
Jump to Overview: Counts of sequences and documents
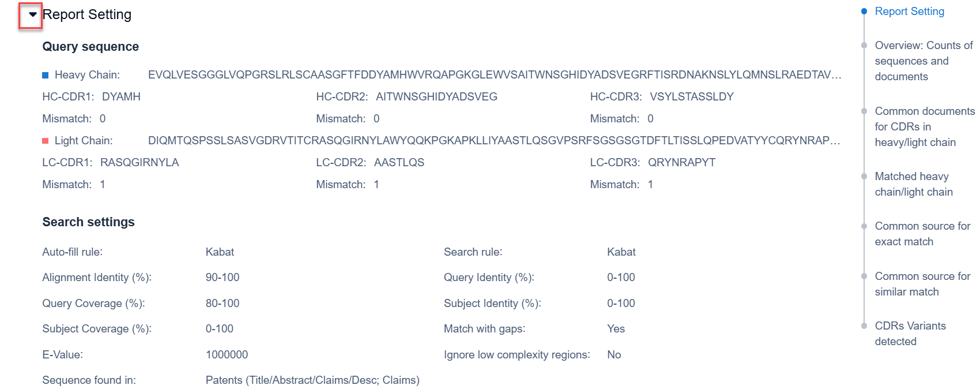[923, 61]
